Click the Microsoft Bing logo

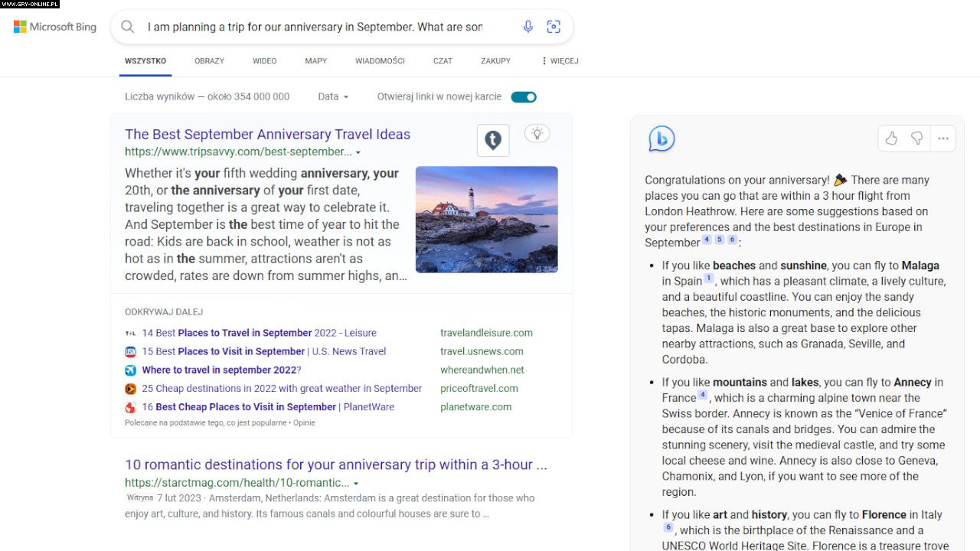pyautogui.click(x=55, y=27)
